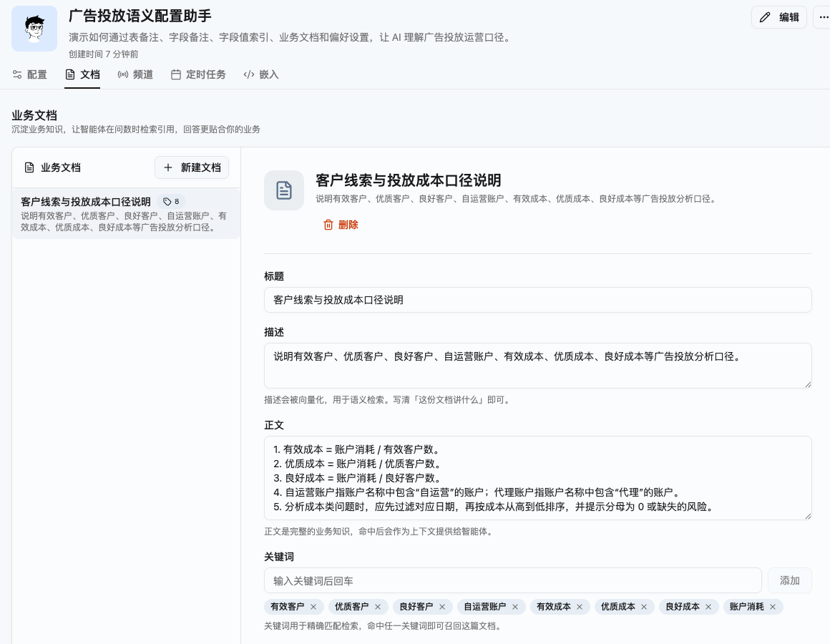Remove the 有效客户 keyword tag
Viewport: 830px width, 644px height.
313,607
